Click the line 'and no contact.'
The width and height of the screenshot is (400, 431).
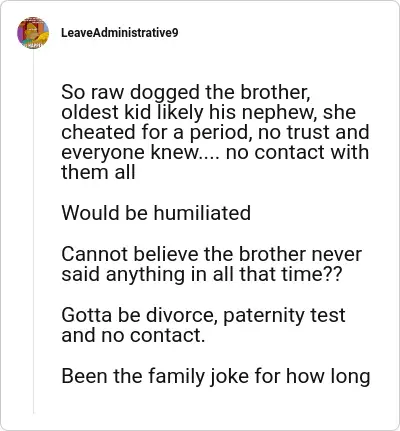(x=133, y=335)
